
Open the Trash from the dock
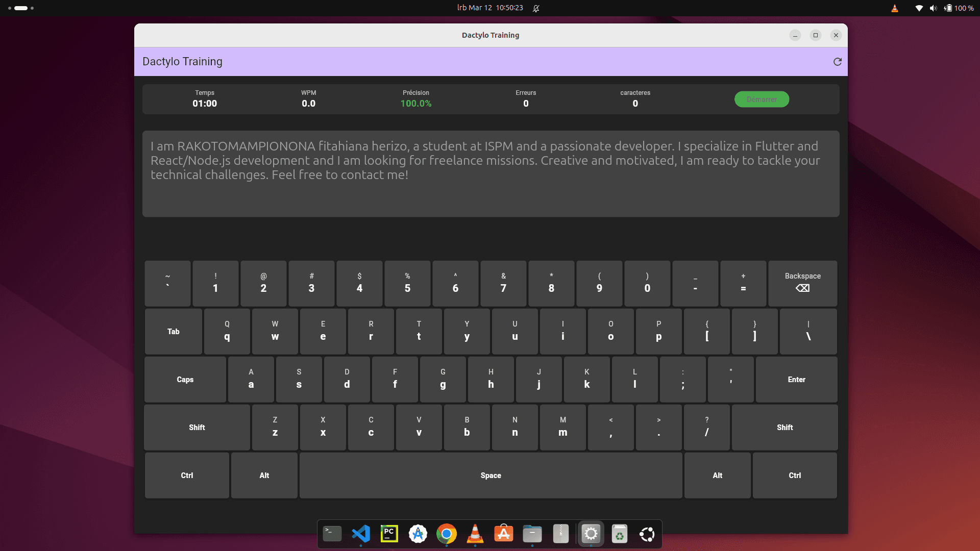(619, 534)
